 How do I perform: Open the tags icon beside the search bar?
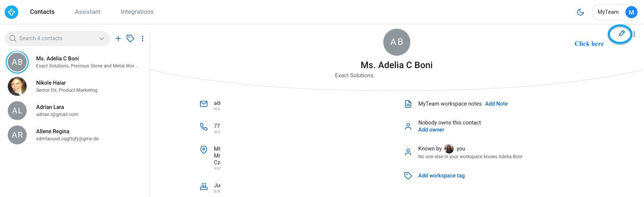130,38
